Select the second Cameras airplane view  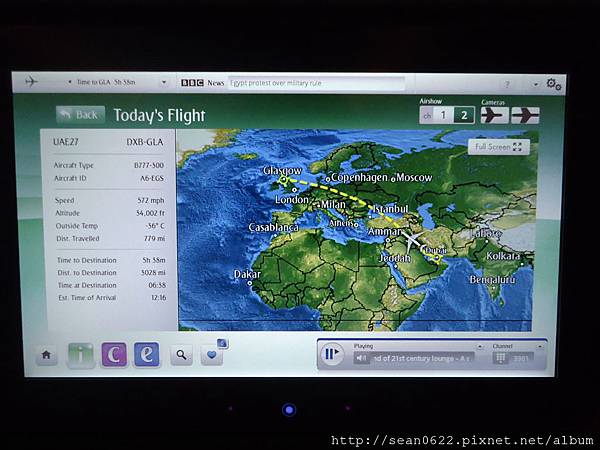coord(525,115)
